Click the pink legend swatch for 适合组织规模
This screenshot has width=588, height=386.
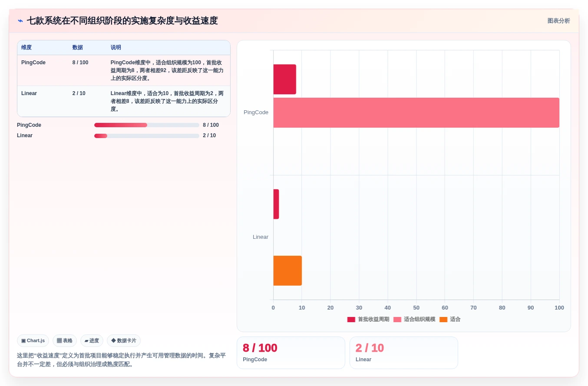pos(397,320)
